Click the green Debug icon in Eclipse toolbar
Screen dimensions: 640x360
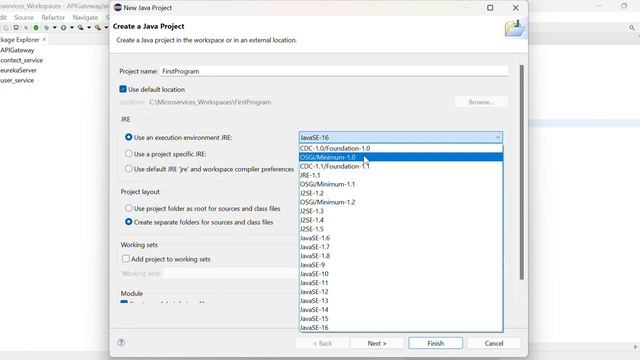click(47, 27)
